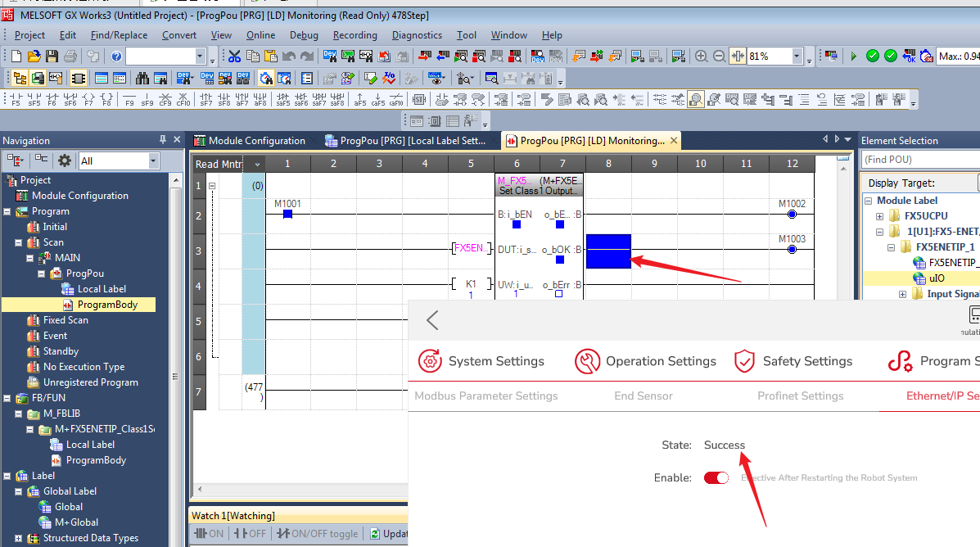The height and width of the screenshot is (547, 980).
Task: Open the Diagnostics menu
Action: click(x=417, y=35)
